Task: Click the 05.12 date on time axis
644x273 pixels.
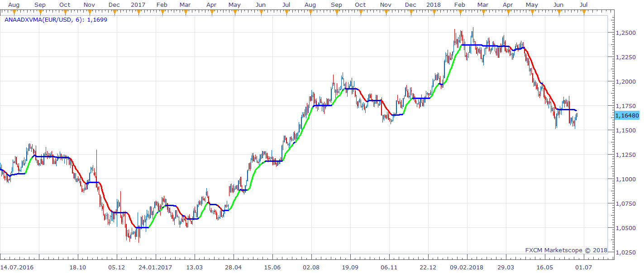Action: click(116, 268)
